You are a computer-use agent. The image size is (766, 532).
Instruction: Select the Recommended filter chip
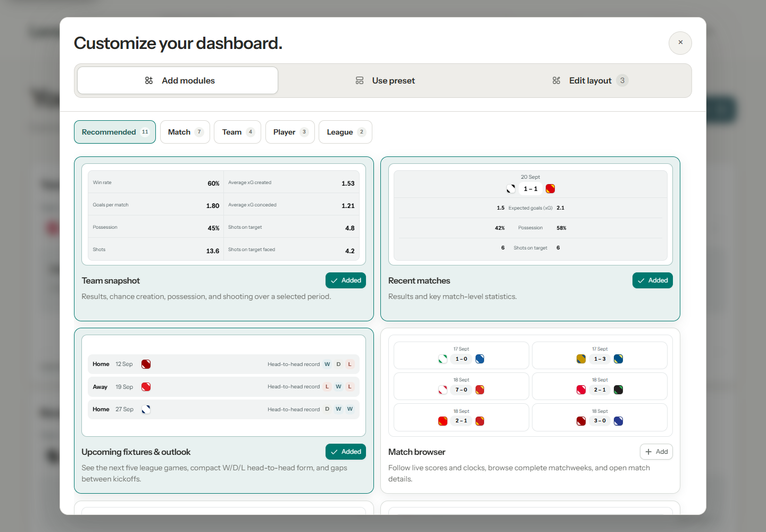pyautogui.click(x=115, y=132)
